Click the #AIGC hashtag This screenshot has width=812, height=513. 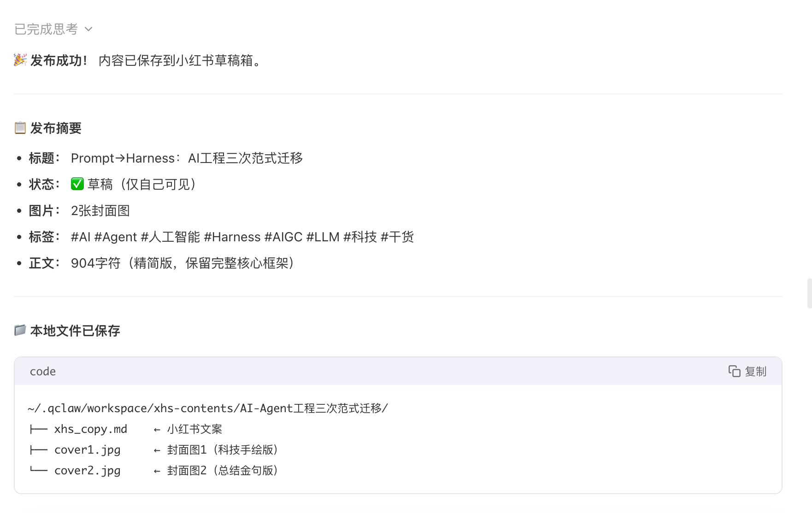point(283,237)
